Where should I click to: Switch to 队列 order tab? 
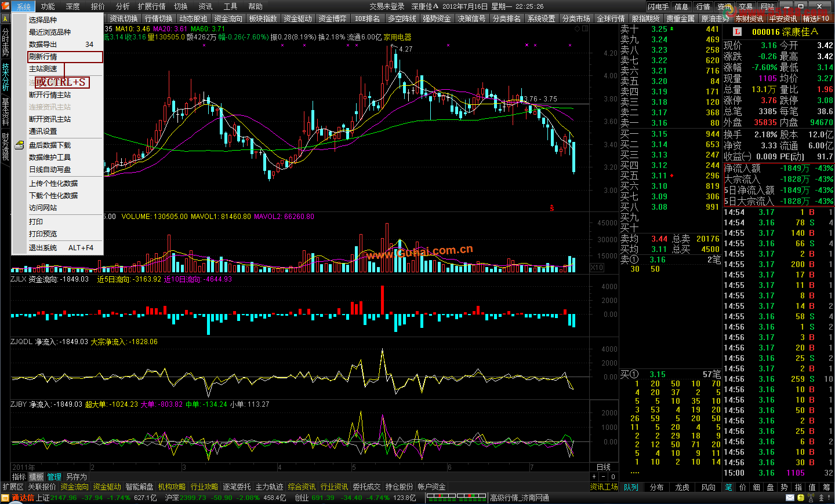[x=631, y=487]
